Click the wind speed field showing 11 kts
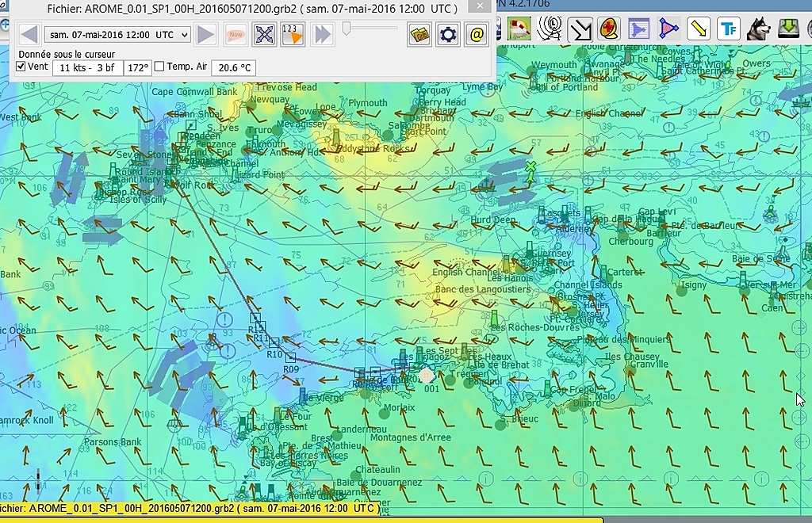This screenshot has width=812, height=523. pos(87,68)
